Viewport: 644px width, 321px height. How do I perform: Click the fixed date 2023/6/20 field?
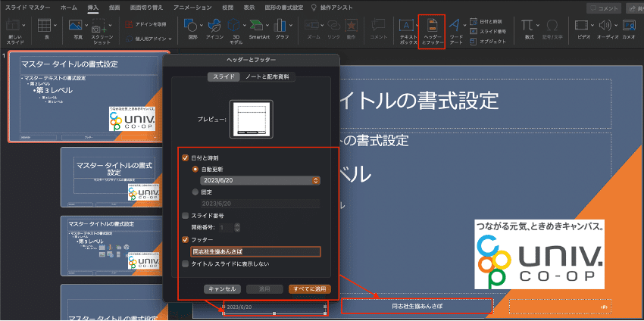tap(260, 204)
